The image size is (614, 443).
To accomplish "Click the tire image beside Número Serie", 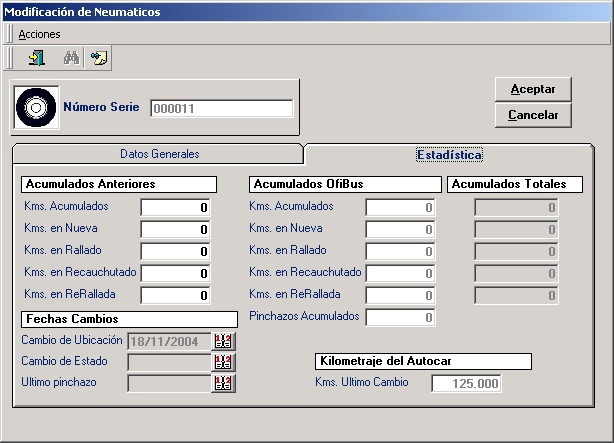I will tap(36, 107).
